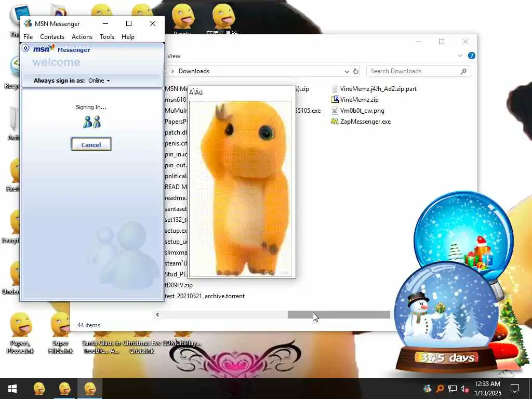
Task: Cancel the MSN Messenger sign-in
Action: point(91,144)
